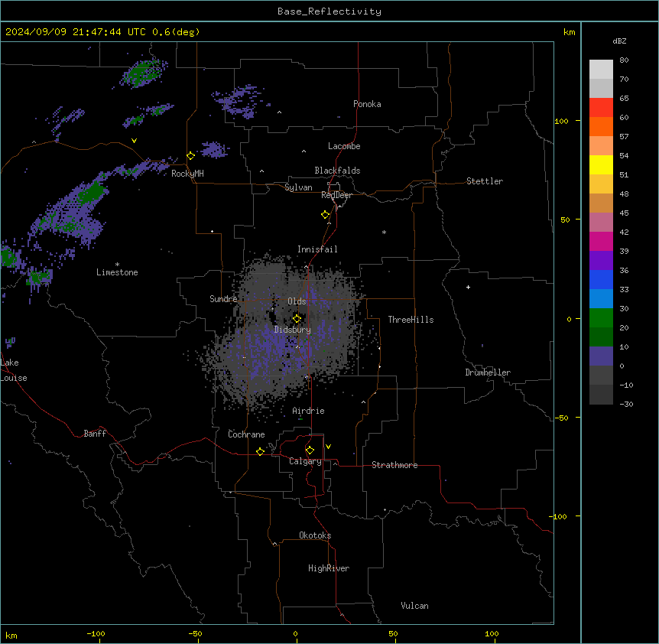Click the Cochrane city label
This screenshot has width=659, height=644.
pos(246,434)
